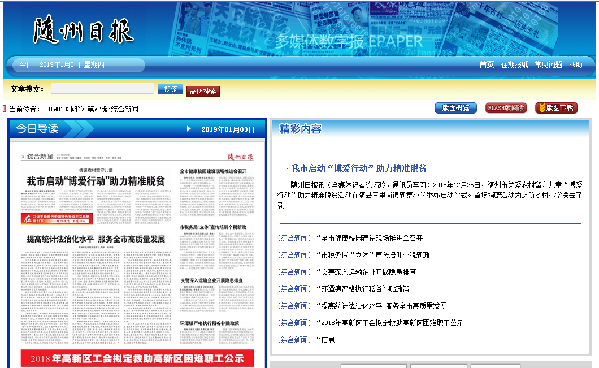Click the red download button with gold icon
Screen dimensions: 599x368
tap(556, 108)
